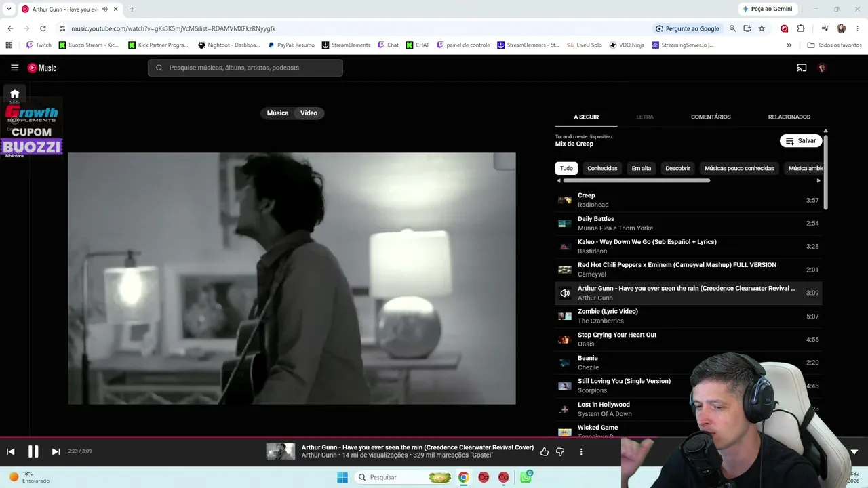This screenshot has width=868, height=488.
Task: Mute the tab via speaker icon
Action: coord(104,9)
